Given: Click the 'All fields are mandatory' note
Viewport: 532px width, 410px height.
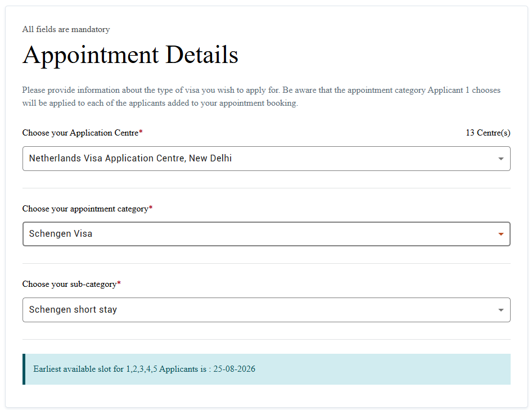Looking at the screenshot, I should point(66,29).
